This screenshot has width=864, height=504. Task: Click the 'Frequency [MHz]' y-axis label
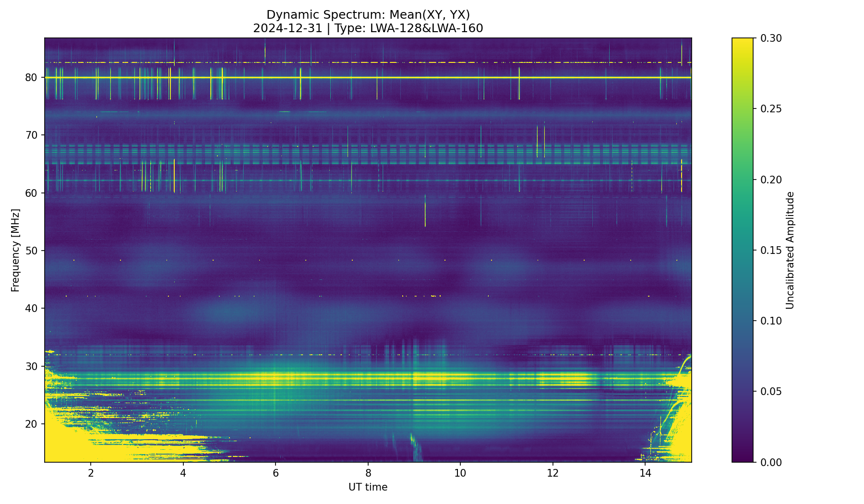click(15, 250)
